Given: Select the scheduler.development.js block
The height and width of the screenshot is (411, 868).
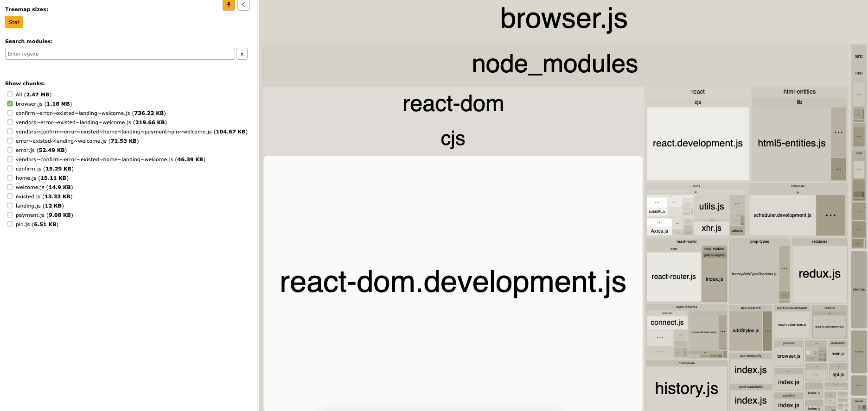Looking at the screenshot, I should pyautogui.click(x=782, y=215).
